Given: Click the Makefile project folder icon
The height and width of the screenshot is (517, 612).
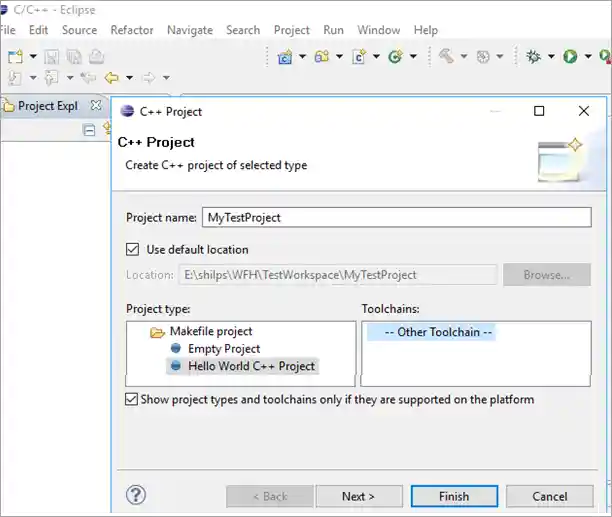Looking at the screenshot, I should 157,332.
